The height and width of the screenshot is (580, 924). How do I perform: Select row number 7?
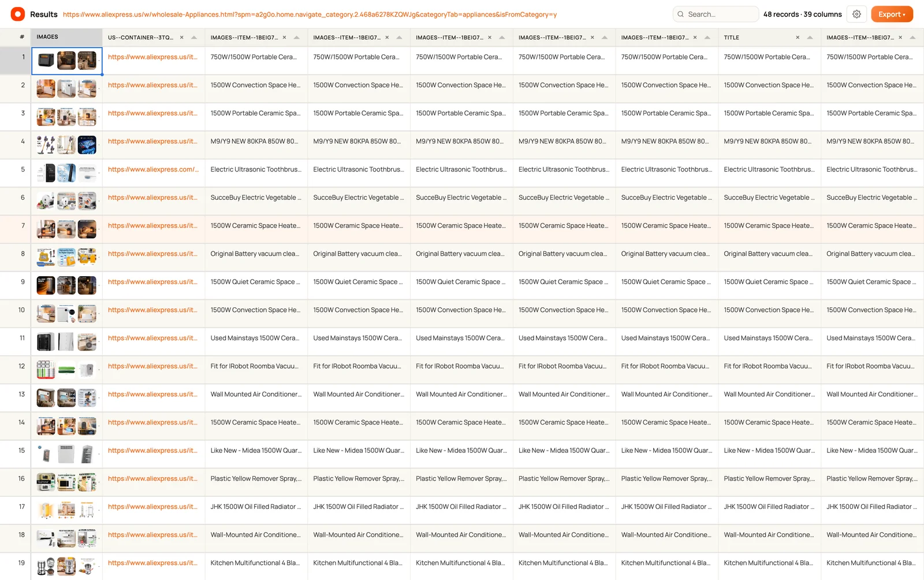[23, 226]
